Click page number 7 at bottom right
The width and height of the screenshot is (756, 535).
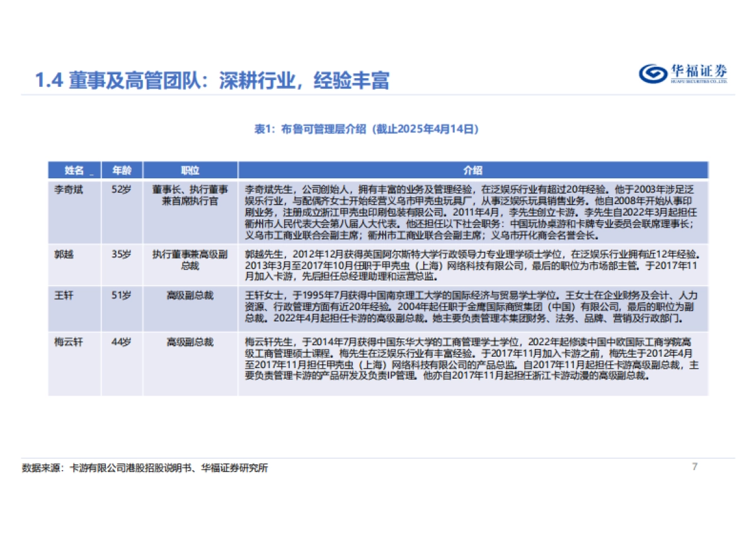pyautogui.click(x=694, y=466)
